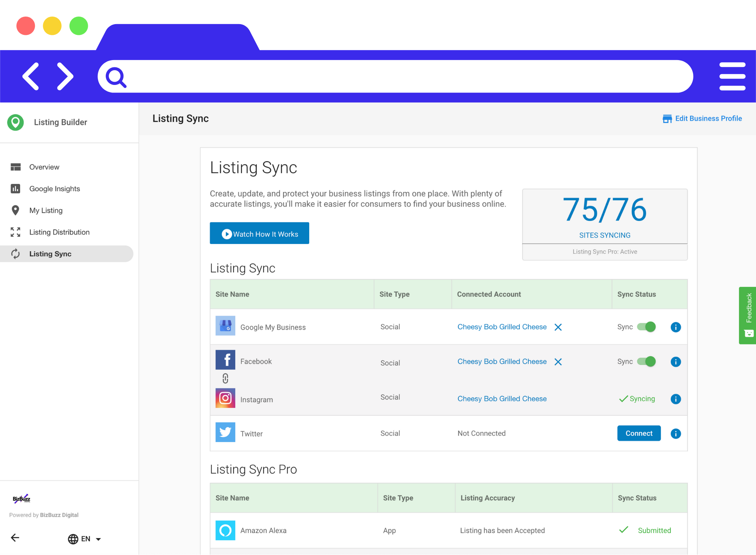Click the link chain icon between Facebook and Instagram

[x=225, y=378]
